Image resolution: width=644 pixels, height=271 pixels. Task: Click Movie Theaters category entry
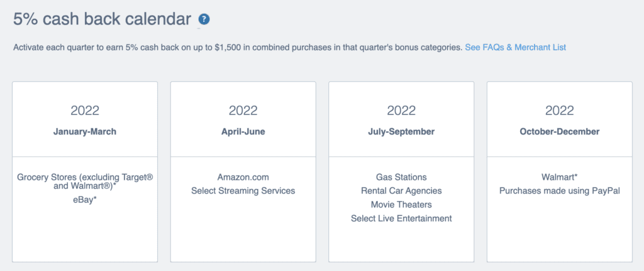(401, 204)
